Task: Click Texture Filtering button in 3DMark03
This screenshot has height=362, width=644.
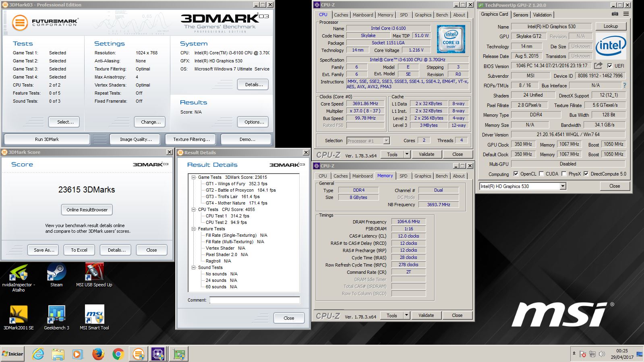Action: [x=191, y=139]
